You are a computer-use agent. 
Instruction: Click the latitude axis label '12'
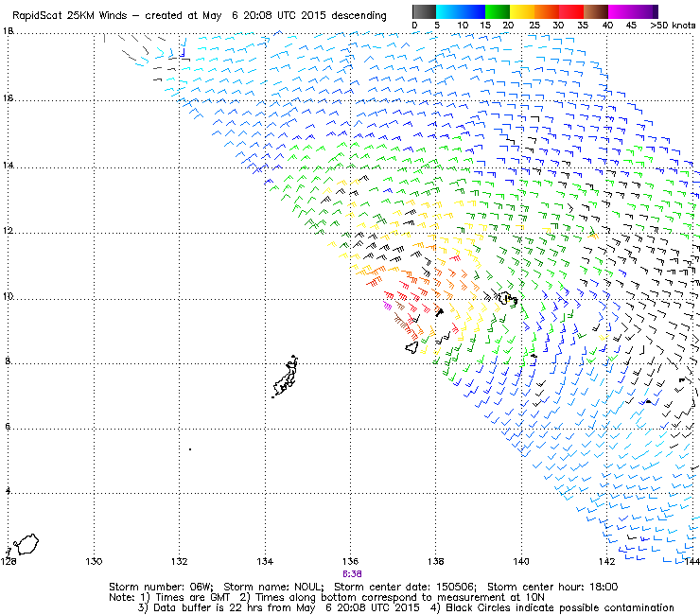point(8,231)
